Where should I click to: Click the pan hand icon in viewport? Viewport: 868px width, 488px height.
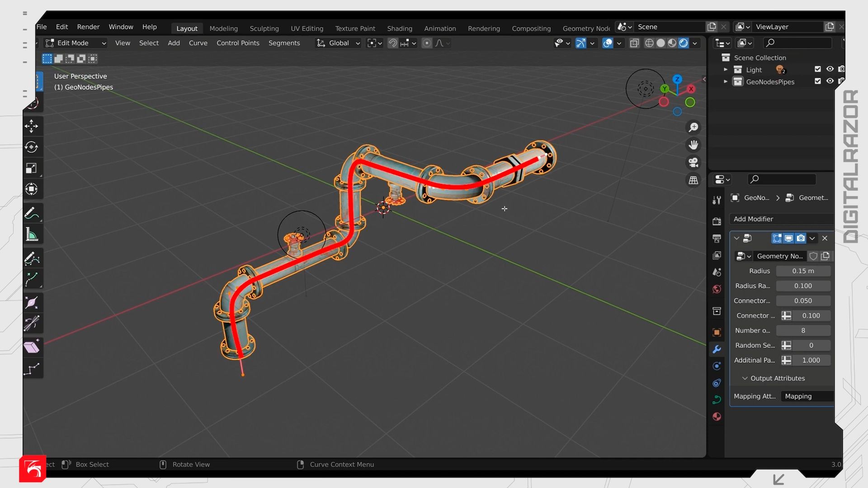[693, 145]
